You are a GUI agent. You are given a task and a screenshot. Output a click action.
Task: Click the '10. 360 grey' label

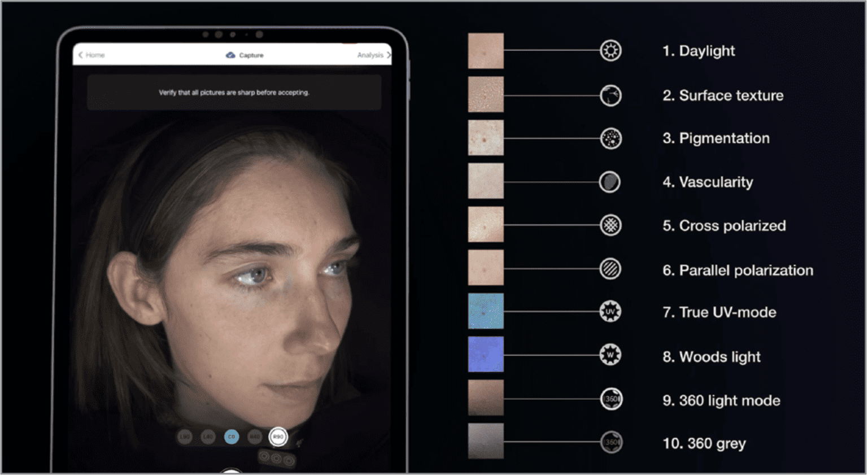tap(704, 444)
